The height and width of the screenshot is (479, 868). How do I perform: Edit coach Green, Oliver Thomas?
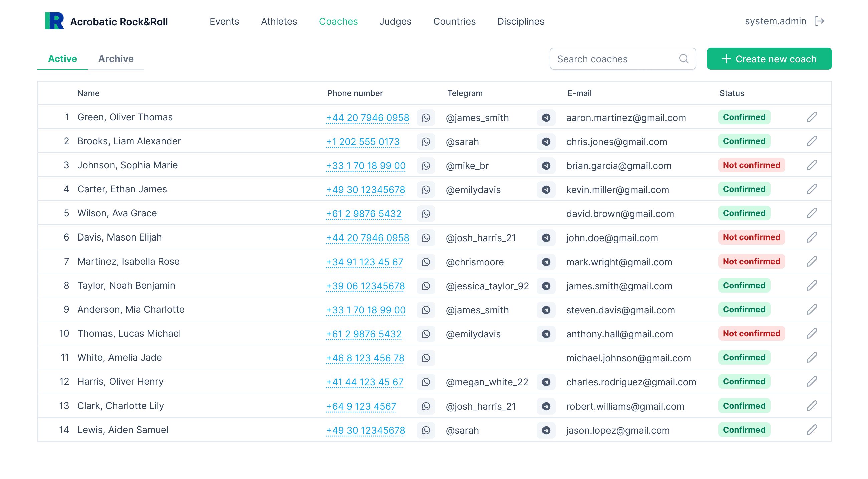[812, 117]
